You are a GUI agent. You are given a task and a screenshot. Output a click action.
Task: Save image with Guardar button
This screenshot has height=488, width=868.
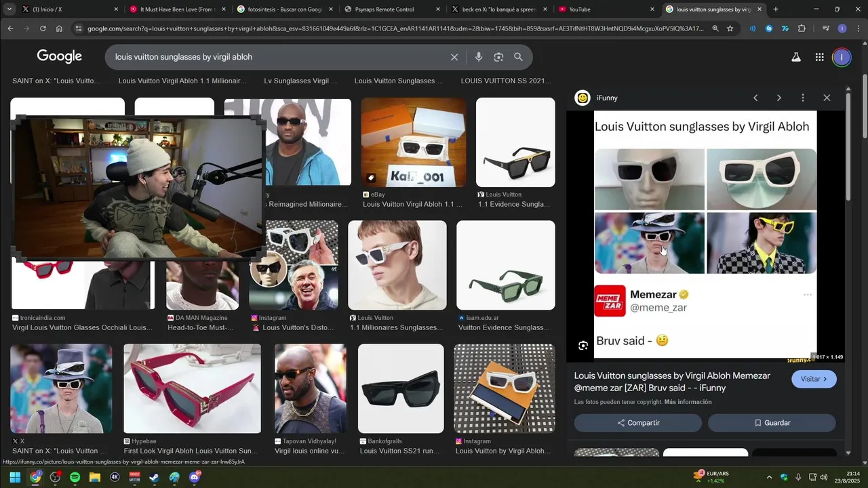click(772, 423)
